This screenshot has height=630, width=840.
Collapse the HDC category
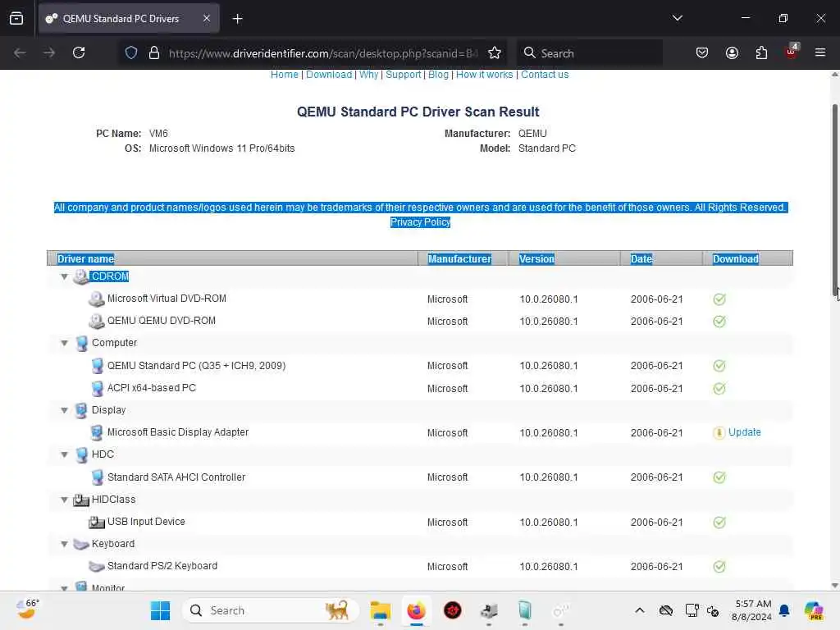[x=64, y=454]
